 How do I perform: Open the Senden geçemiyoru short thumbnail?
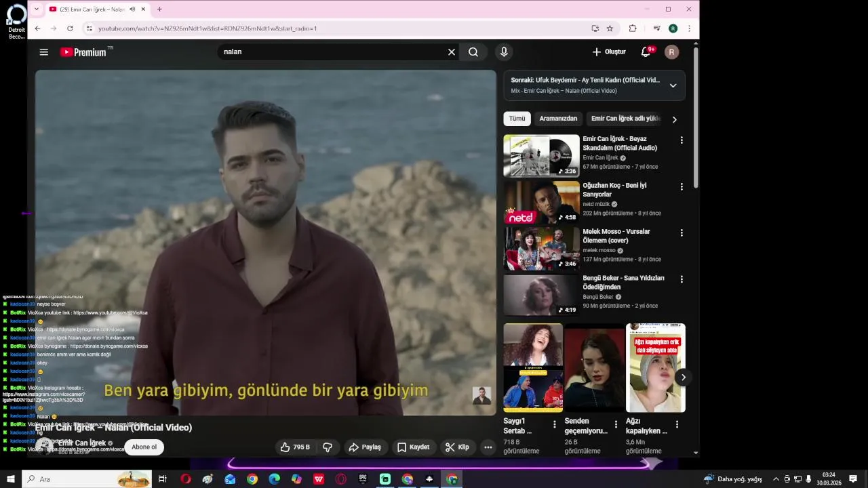[595, 367]
